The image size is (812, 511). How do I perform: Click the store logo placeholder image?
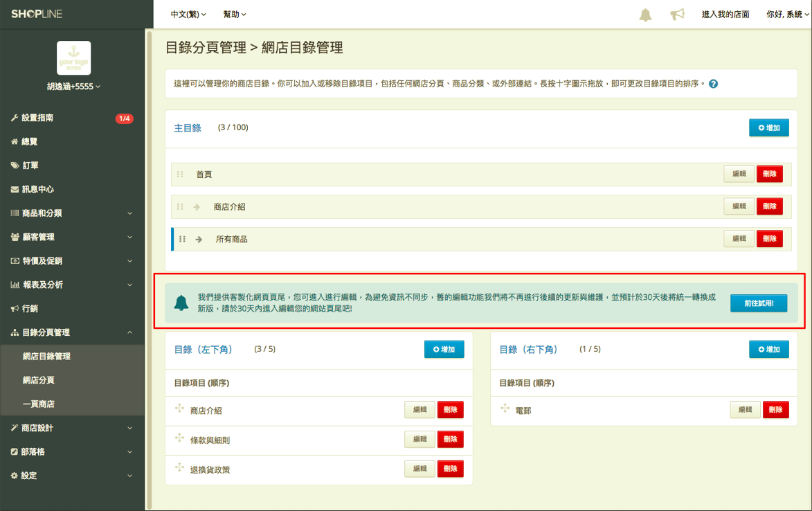(73, 58)
